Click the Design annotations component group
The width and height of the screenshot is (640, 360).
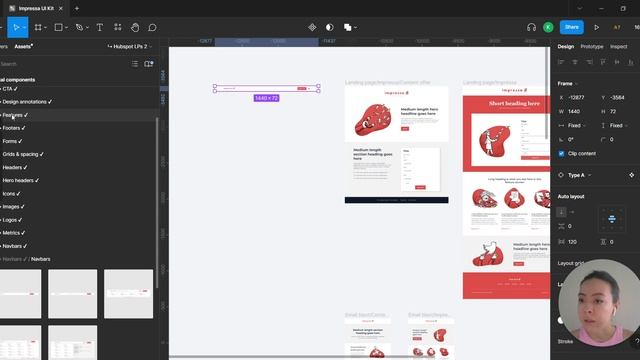[27, 102]
